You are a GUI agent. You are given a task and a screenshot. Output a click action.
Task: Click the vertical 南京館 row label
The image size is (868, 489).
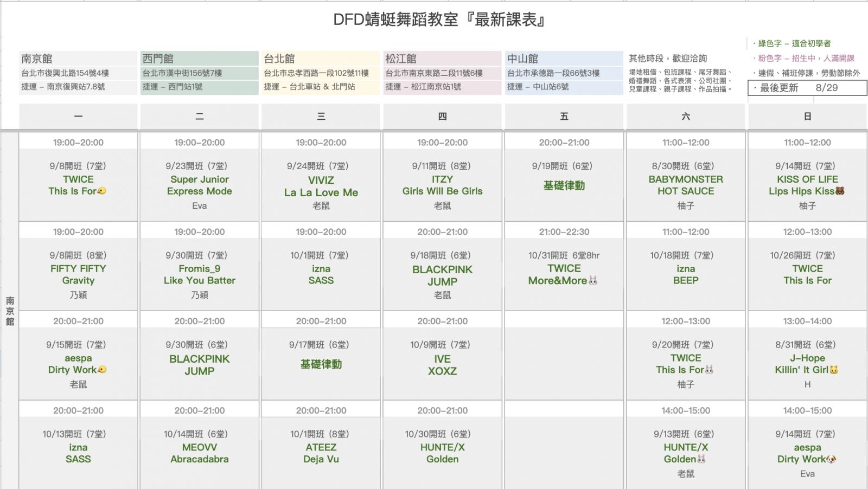pyautogui.click(x=10, y=311)
